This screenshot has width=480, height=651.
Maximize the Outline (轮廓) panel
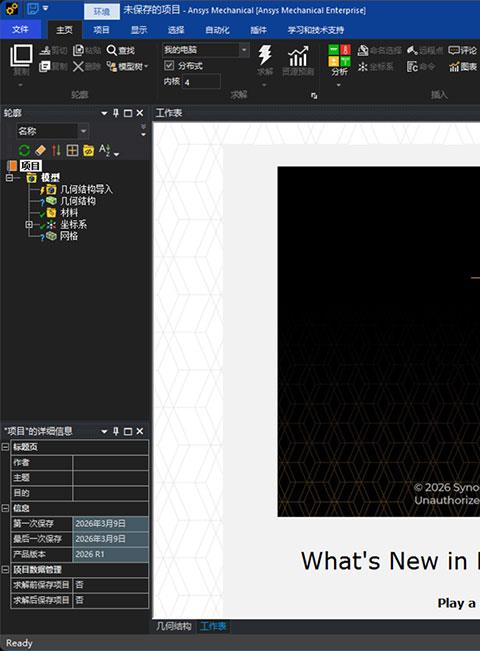click(x=128, y=113)
